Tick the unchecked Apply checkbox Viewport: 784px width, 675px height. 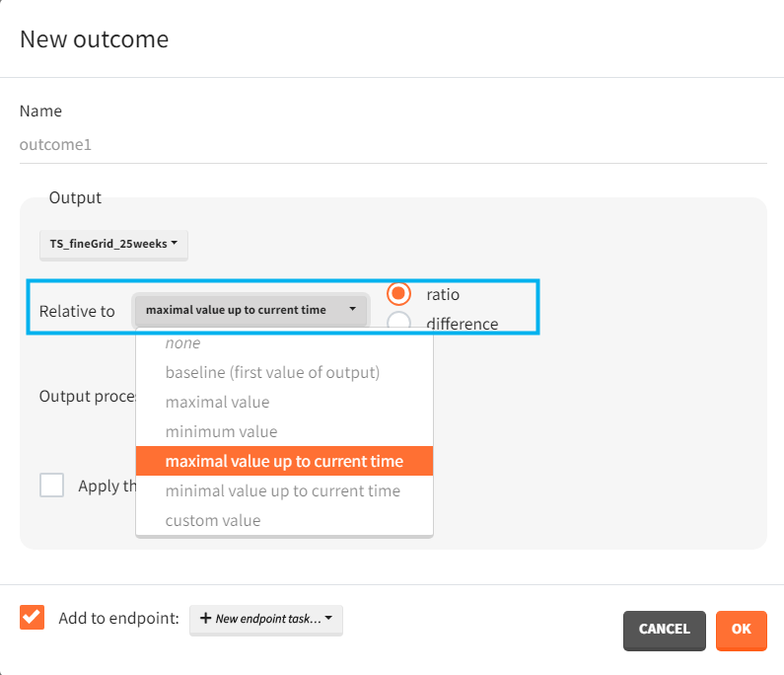pyautogui.click(x=52, y=486)
